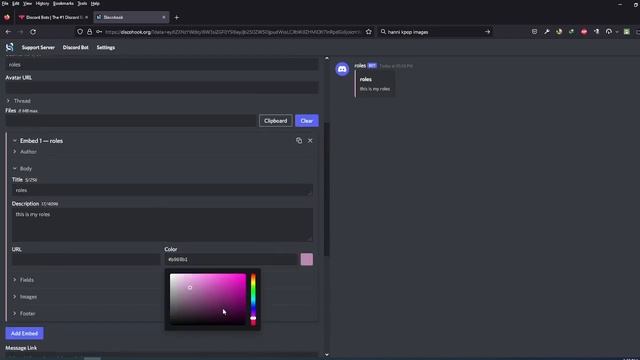This screenshot has width=640, height=360.
Task: Open the History menu
Action: pyautogui.click(x=42, y=3)
